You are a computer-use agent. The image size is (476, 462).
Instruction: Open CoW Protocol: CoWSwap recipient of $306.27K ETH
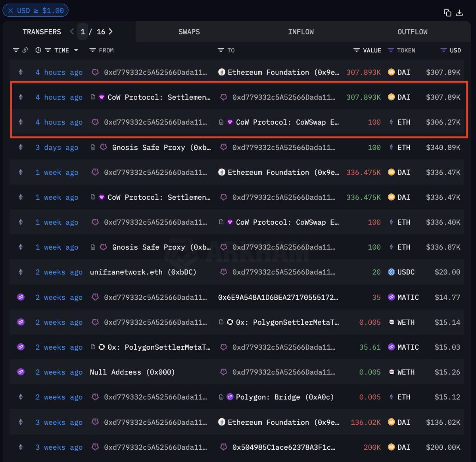tap(287, 122)
